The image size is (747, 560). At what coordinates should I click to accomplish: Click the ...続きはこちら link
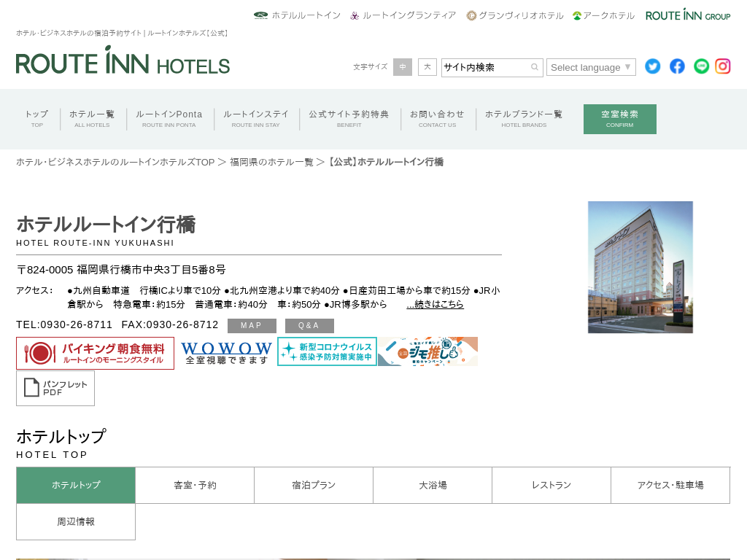tap(435, 304)
